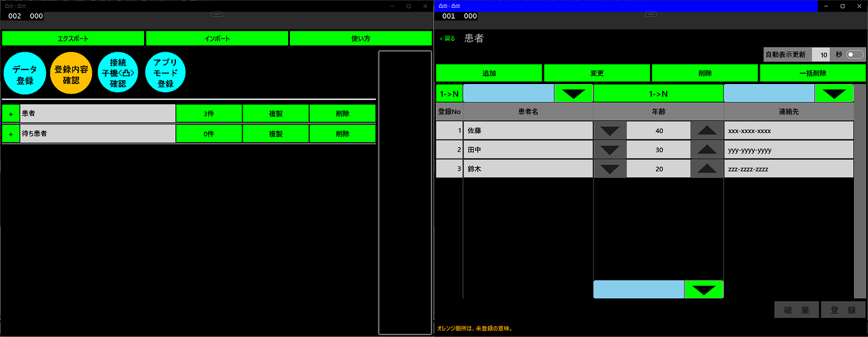Select the 接続子機確認 circle icon

click(118, 73)
